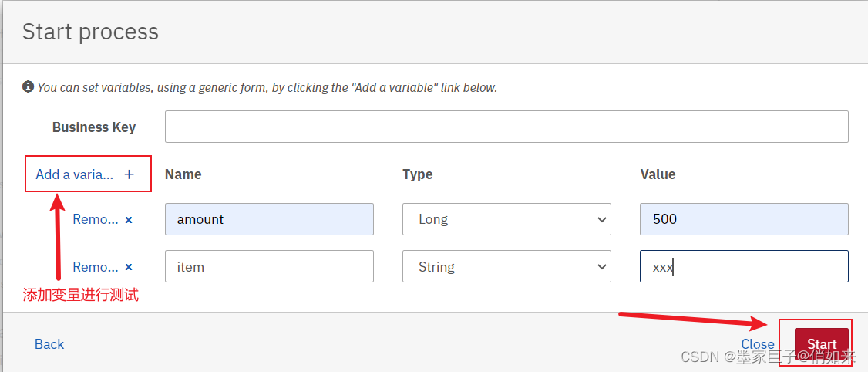Click the Remove link for the item variable
The width and height of the screenshot is (868, 372).
[95, 267]
